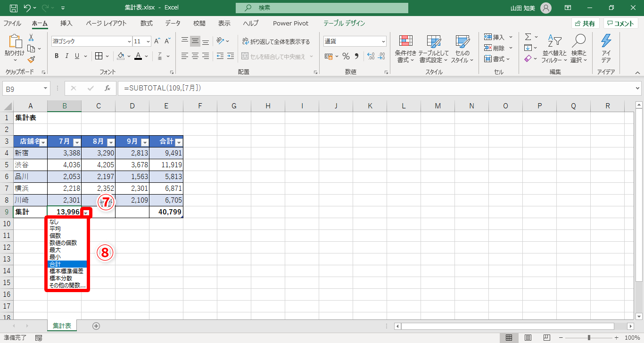The height and width of the screenshot is (343, 644).
Task: Switch to the テーブル デザイン tab
Action: click(x=344, y=24)
